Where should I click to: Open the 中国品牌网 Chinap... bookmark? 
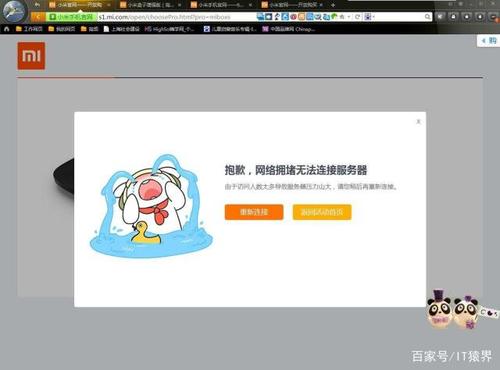point(288,29)
